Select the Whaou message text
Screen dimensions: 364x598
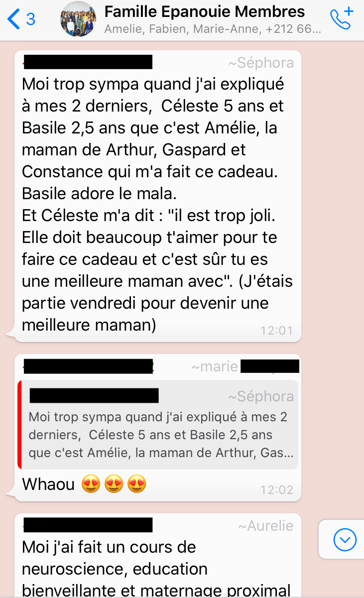coord(48,484)
